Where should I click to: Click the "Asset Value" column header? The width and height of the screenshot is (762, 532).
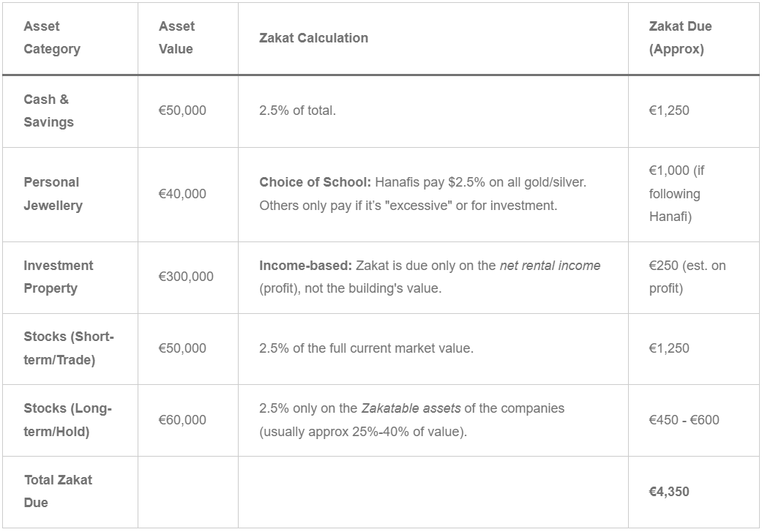click(x=176, y=38)
